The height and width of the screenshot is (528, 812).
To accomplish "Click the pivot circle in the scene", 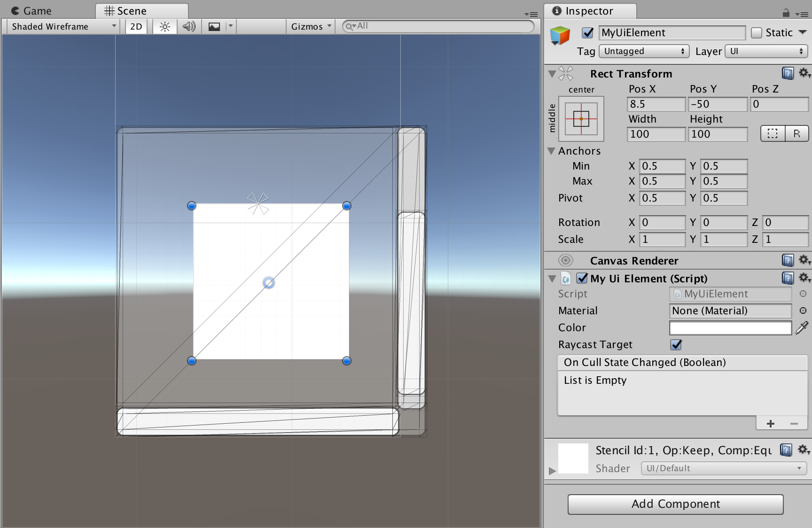I will (269, 283).
